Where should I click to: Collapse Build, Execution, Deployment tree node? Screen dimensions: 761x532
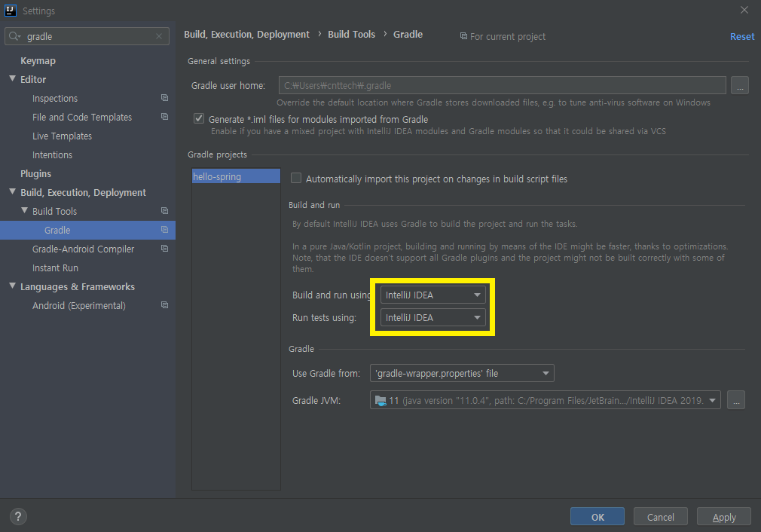pyautogui.click(x=13, y=191)
